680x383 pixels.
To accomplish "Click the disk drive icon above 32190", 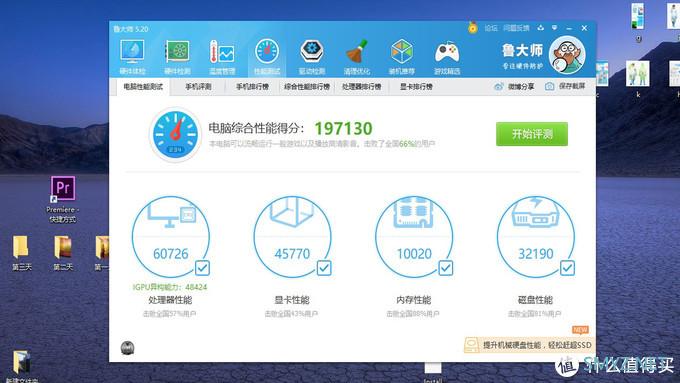I will click(x=536, y=213).
